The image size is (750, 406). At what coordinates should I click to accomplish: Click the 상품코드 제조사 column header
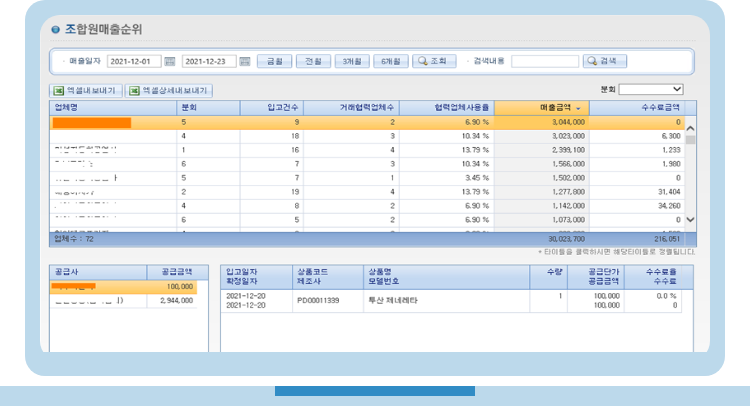point(328,277)
